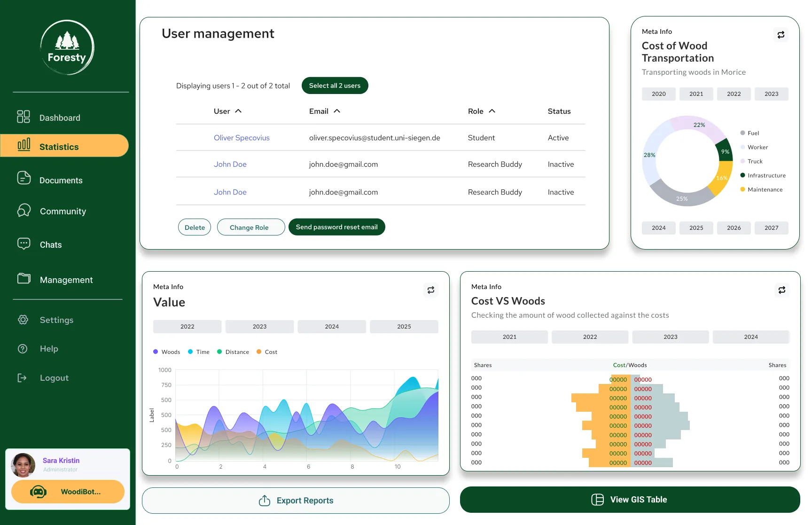This screenshot has width=812, height=525.
Task: Click Select all 2 users button
Action: pyautogui.click(x=335, y=86)
